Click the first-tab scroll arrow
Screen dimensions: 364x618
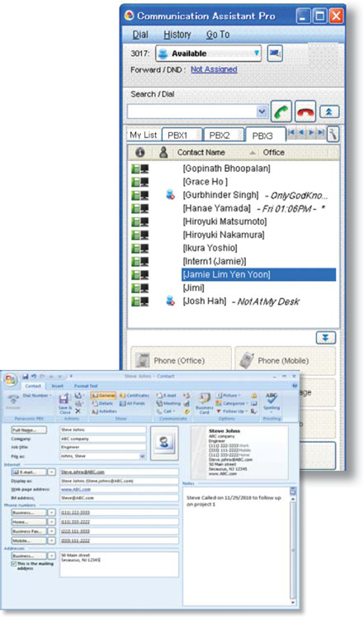[x=291, y=133]
